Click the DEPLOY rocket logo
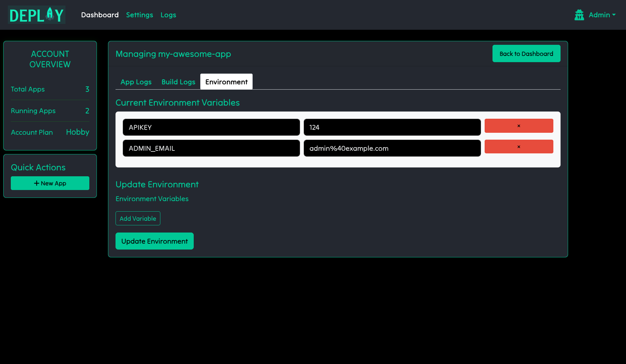Screen dimensions: 626x364 point(36,15)
